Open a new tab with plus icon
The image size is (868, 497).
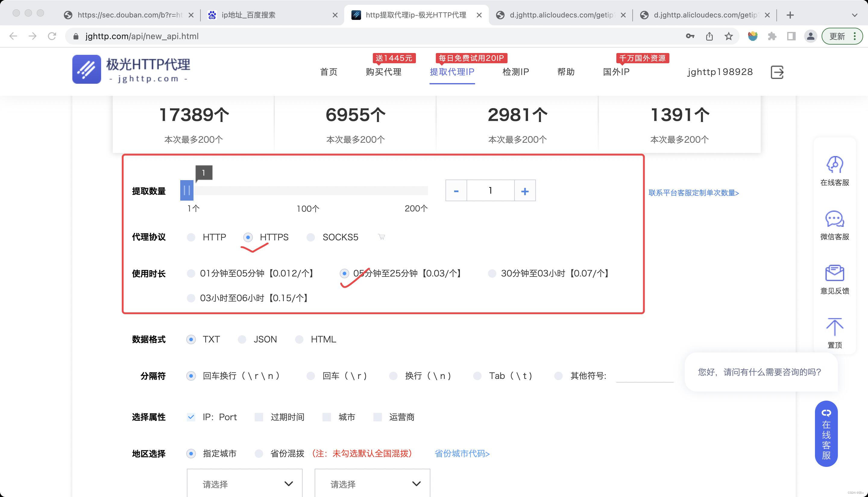[790, 15]
